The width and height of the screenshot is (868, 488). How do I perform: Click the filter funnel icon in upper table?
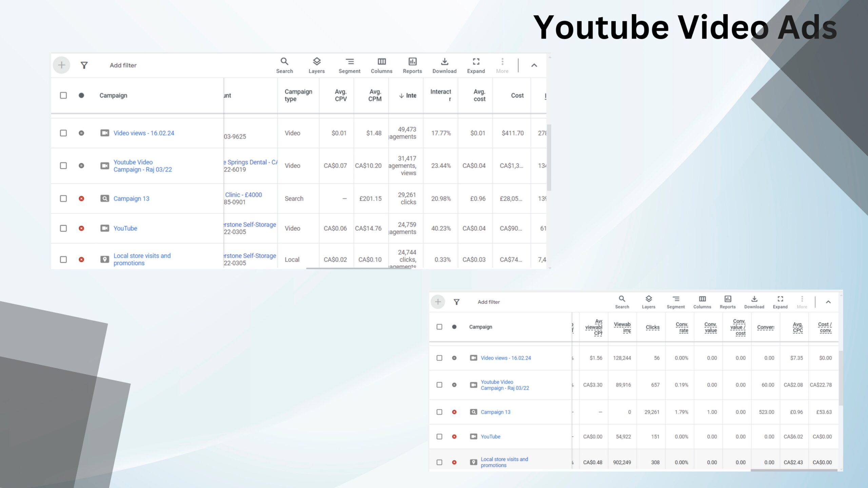pyautogui.click(x=84, y=65)
